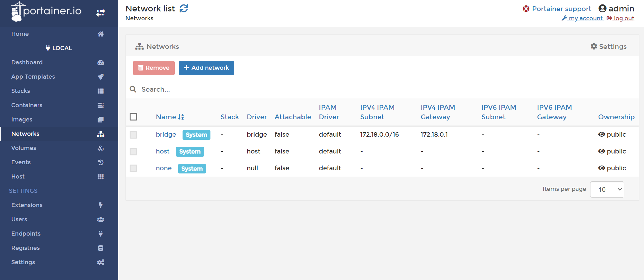Screen dimensions: 644x280
Task: Click the App Templates rocket icon
Action: (x=100, y=77)
